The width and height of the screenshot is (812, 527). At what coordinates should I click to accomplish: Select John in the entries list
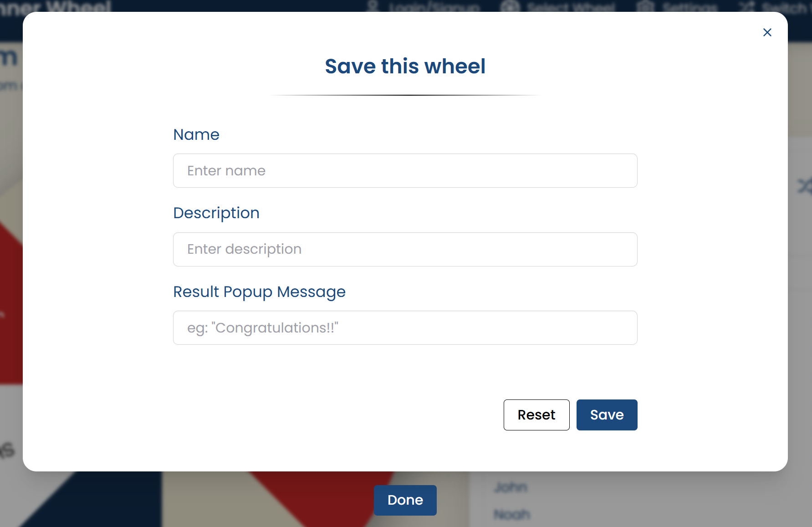(510, 486)
